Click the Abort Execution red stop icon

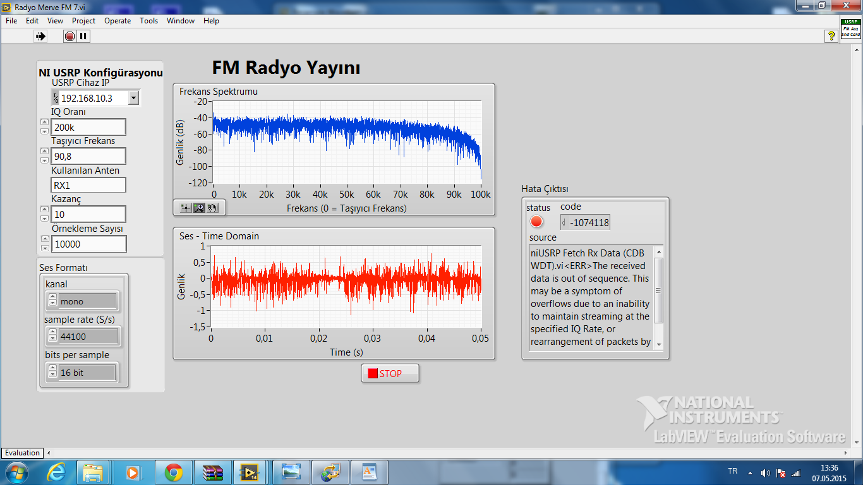coord(69,37)
